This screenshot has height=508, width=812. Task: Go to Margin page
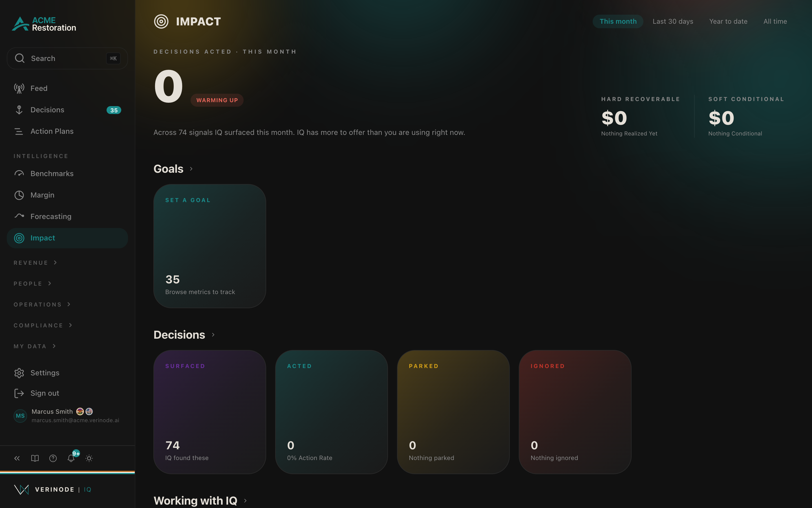[67, 195]
